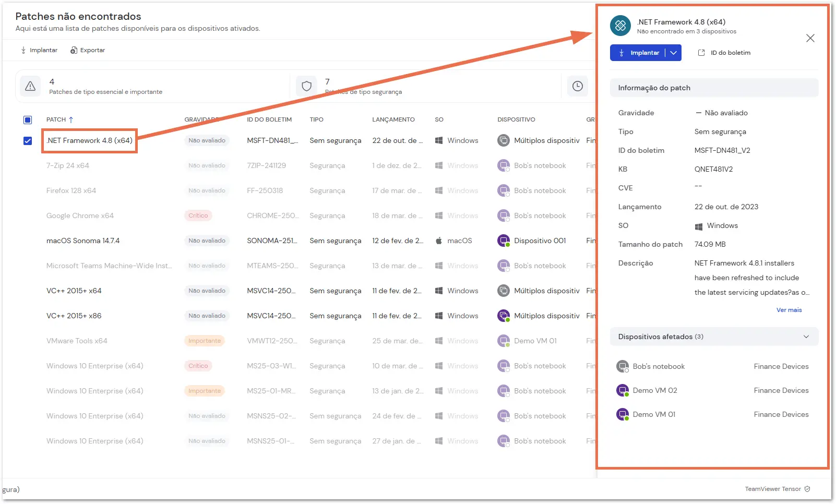836x504 pixels.
Task: Click the Bob's notebook device icon in the details panel
Action: tap(623, 366)
